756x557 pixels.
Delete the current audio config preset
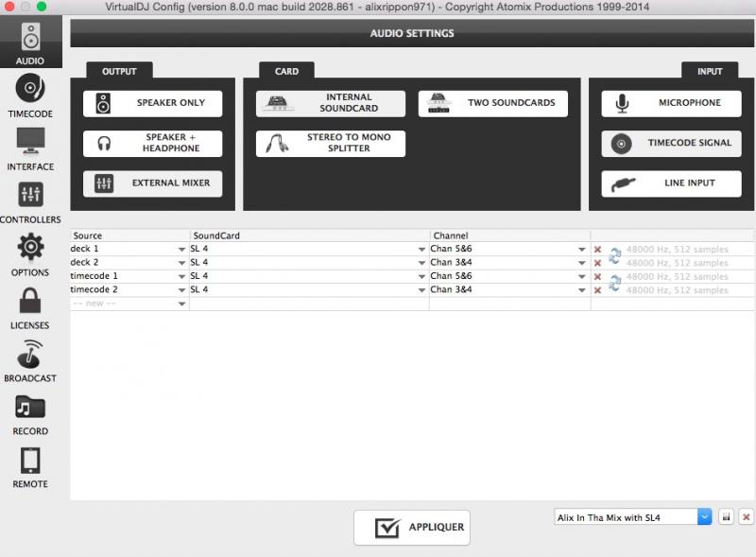[746, 517]
